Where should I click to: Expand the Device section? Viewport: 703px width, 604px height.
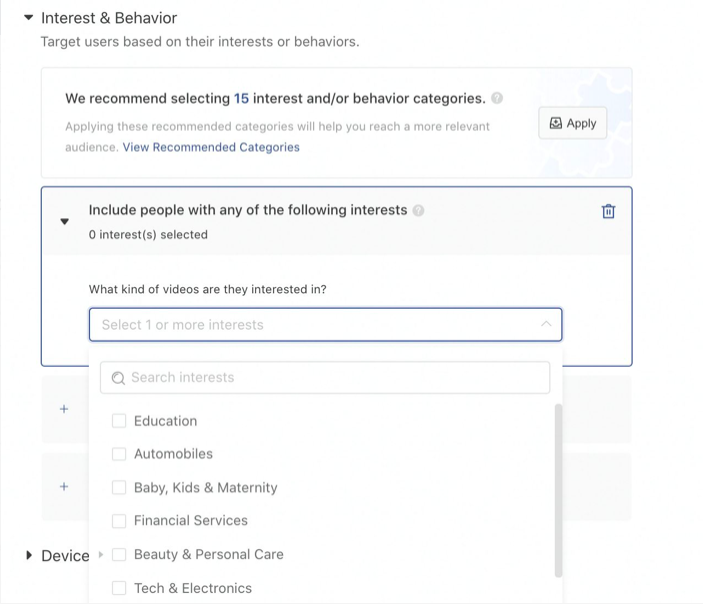28,556
